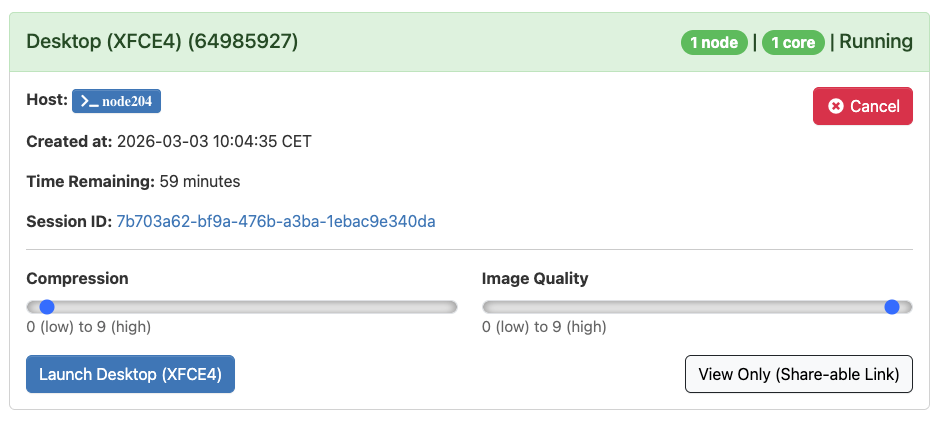Click View Only (Share-able Link) button
Viewport: 943px width, 424px height.
[x=798, y=374]
